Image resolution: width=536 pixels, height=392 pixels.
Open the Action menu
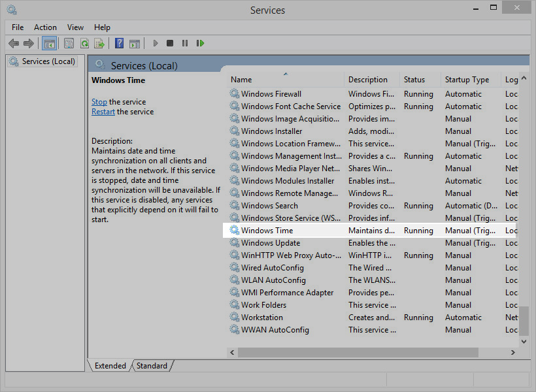[x=45, y=27]
